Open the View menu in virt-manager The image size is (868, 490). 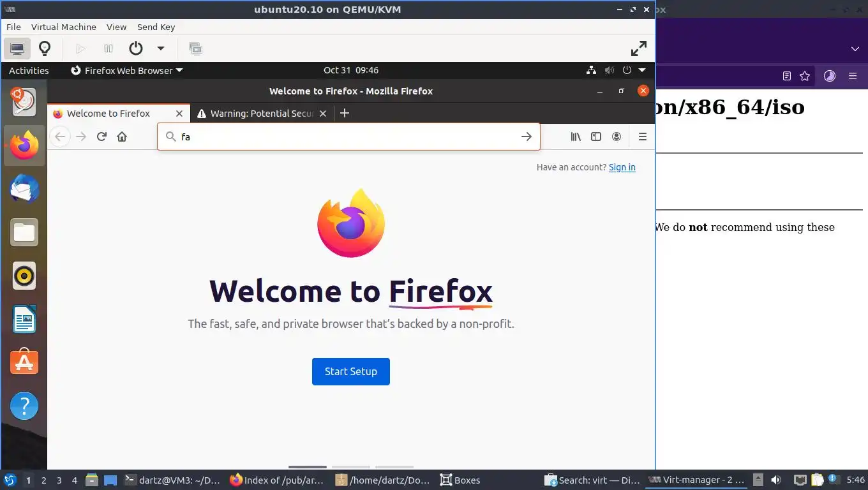pyautogui.click(x=116, y=27)
